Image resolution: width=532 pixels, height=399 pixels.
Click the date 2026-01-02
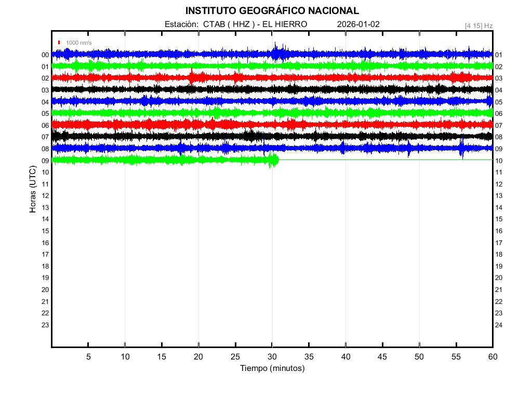tap(358, 24)
